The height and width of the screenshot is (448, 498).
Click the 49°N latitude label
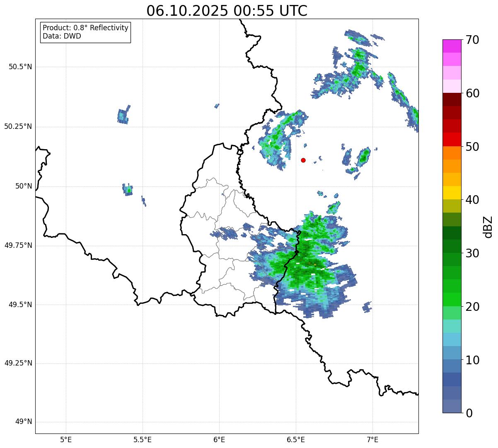24,422
